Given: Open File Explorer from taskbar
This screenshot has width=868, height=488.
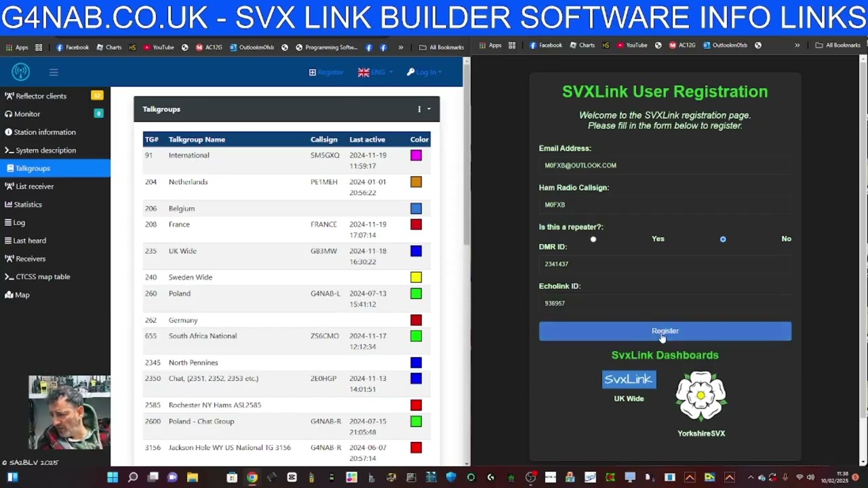Looking at the screenshot, I should (192, 477).
